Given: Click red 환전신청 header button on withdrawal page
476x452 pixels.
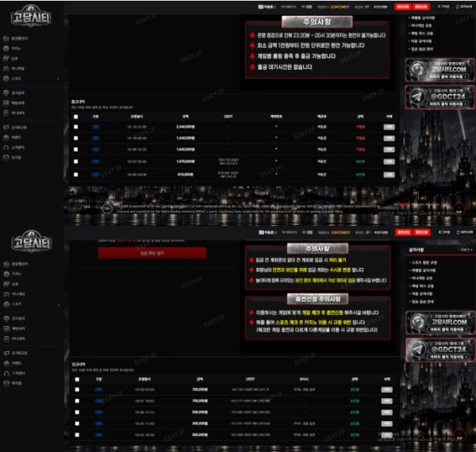Looking at the screenshot, I should [421, 6].
